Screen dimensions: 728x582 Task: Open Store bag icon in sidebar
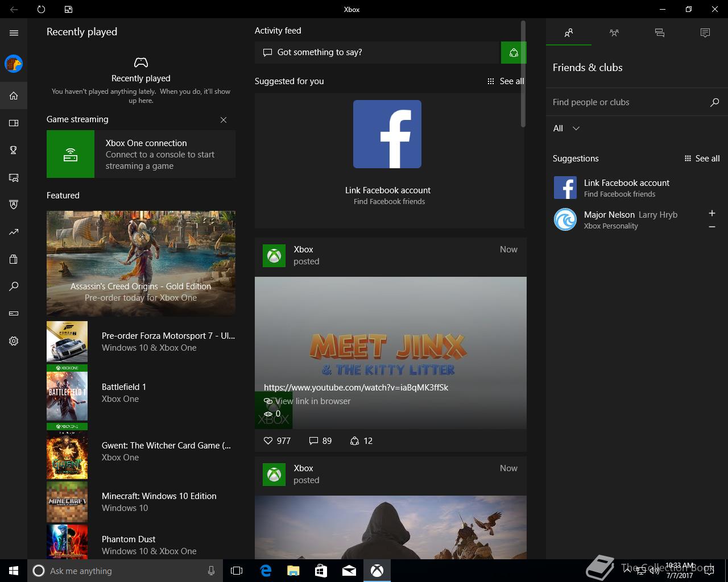click(x=14, y=259)
